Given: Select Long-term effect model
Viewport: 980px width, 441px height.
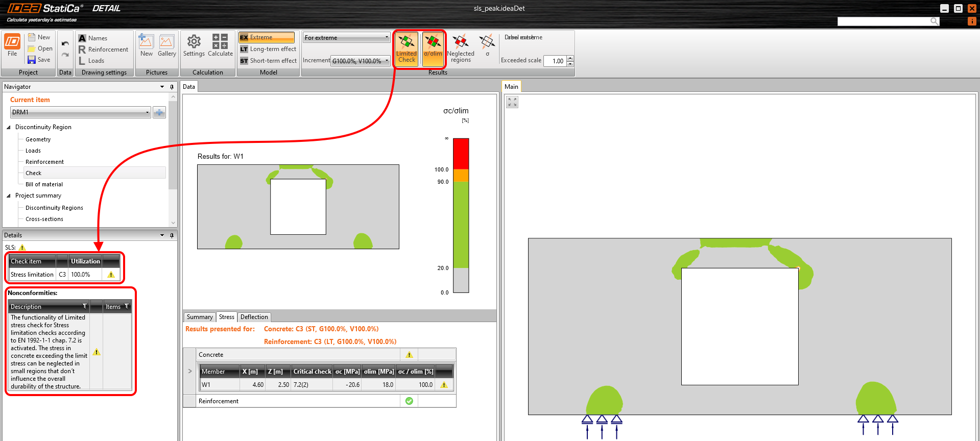Looking at the screenshot, I should point(268,49).
